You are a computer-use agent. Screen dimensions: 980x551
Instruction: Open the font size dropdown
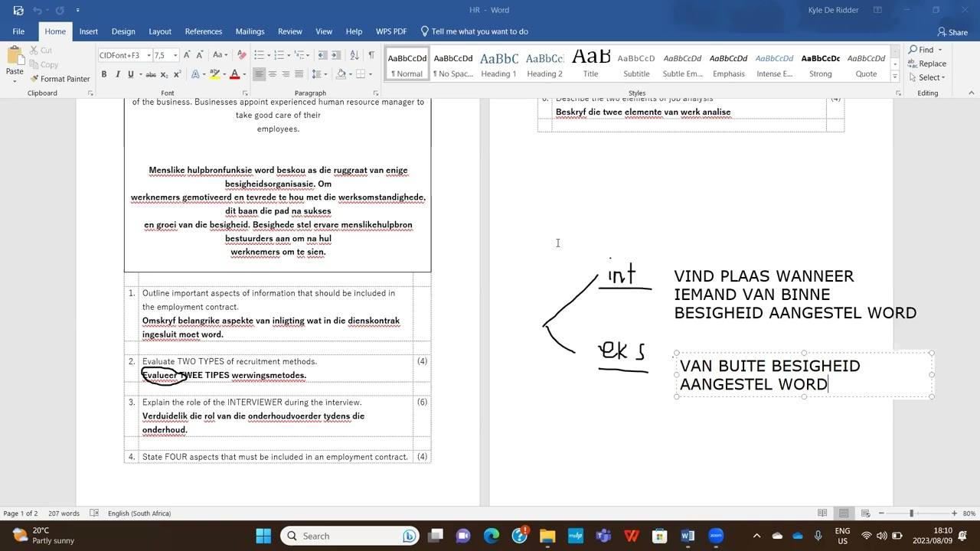click(x=175, y=55)
